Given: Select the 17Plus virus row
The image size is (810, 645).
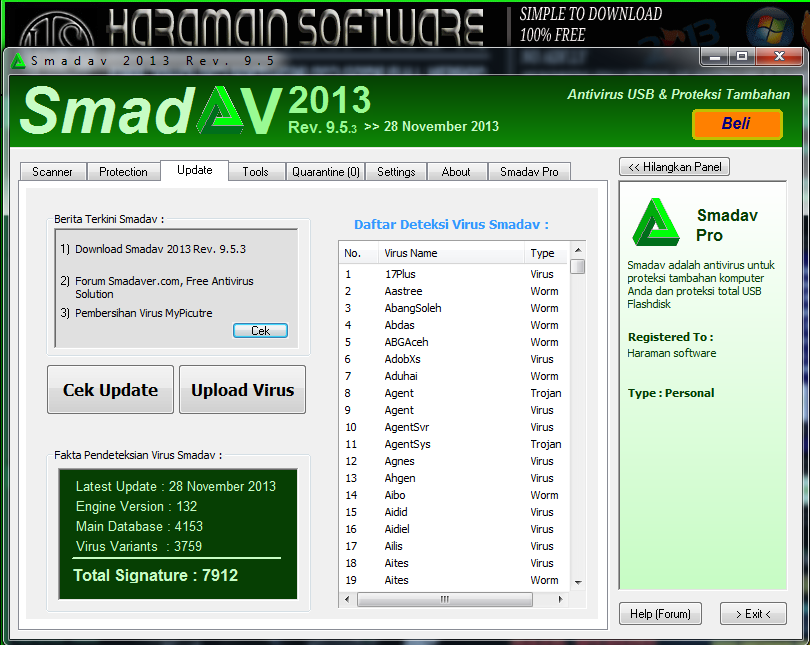Looking at the screenshot, I should (x=455, y=274).
